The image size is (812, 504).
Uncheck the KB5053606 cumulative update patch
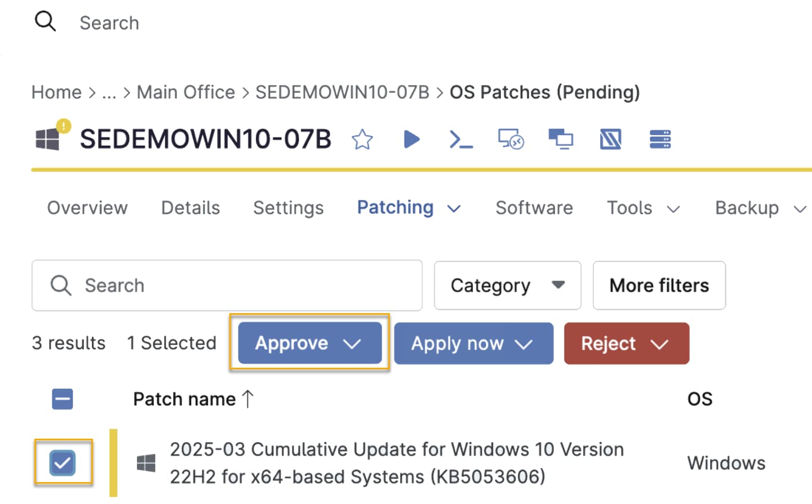(63, 462)
